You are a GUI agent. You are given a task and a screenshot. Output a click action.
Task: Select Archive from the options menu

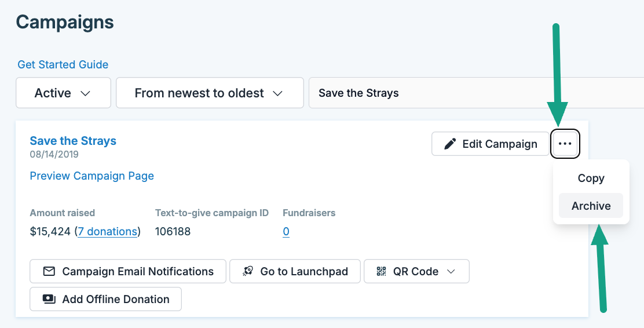point(591,206)
